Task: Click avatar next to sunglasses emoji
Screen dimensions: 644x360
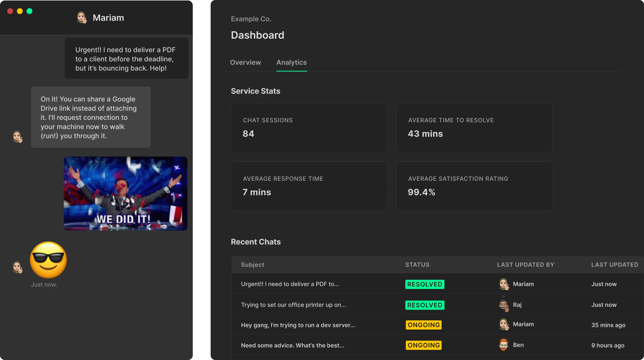Action: pos(17,267)
